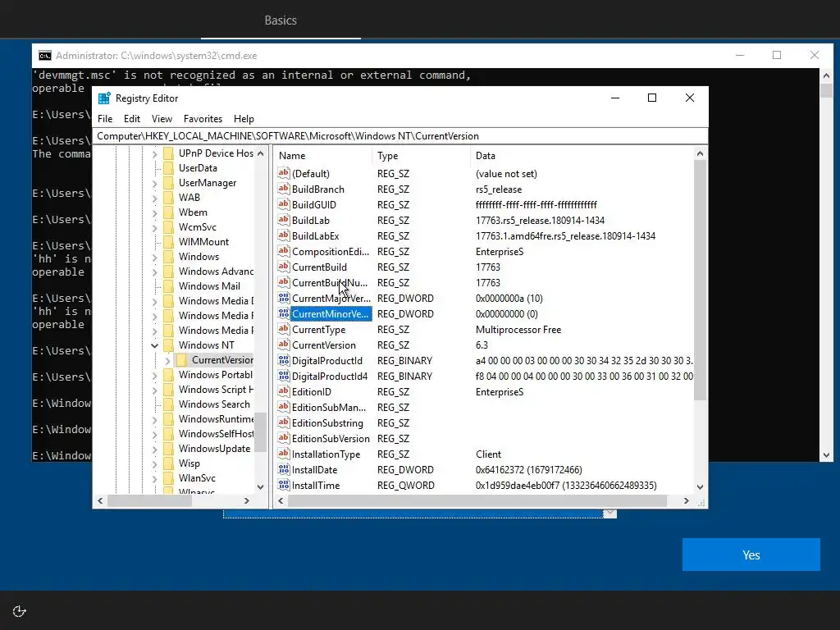The image size is (840, 630).
Task: Click the DigitalProductId4 binary icon
Action: (283, 376)
